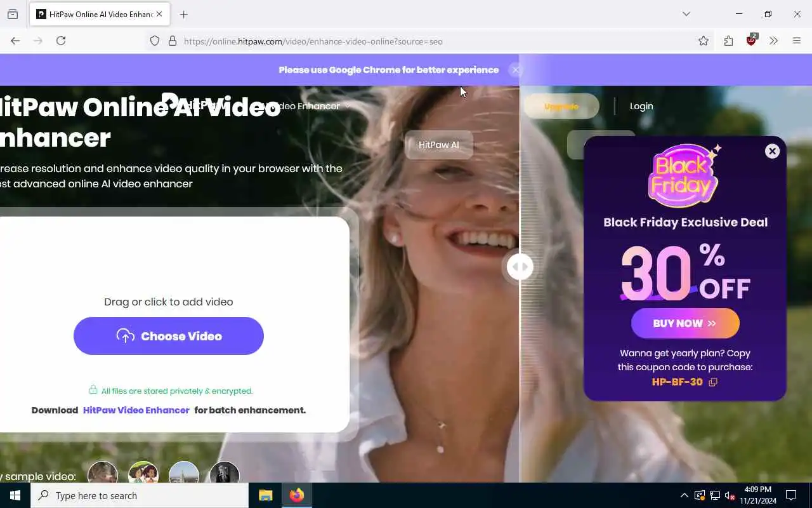This screenshot has width=812, height=508.
Task: Click the Drag or click to add video text
Action: [x=169, y=302]
